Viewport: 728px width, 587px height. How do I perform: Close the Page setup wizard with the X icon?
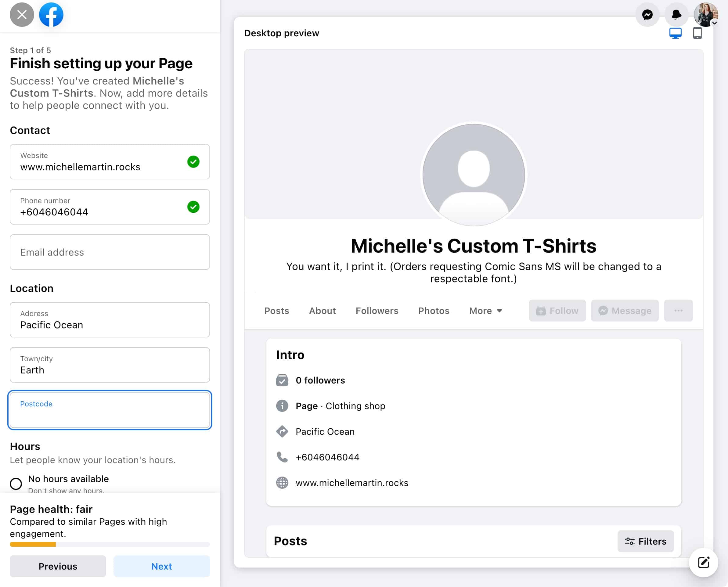(x=22, y=15)
